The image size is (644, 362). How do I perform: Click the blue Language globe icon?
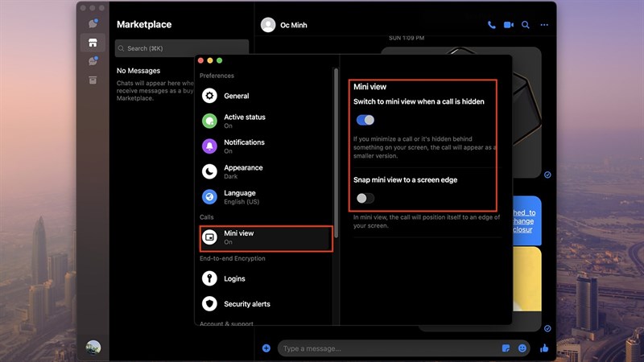coord(209,197)
